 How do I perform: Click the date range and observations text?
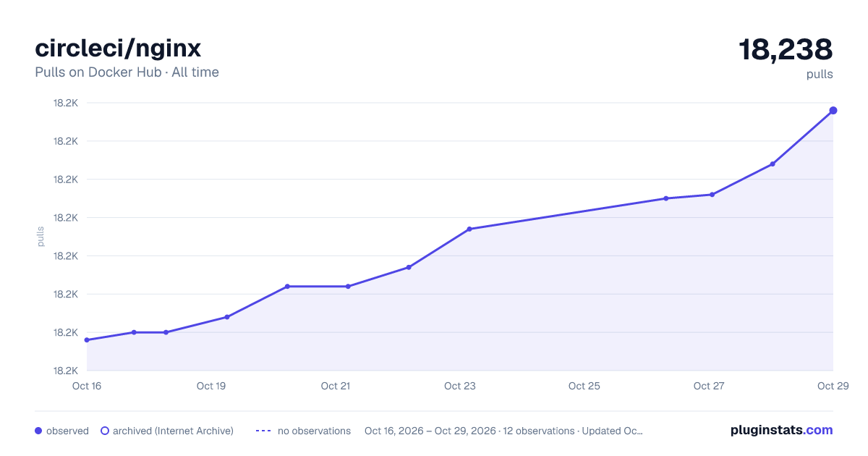click(x=503, y=431)
